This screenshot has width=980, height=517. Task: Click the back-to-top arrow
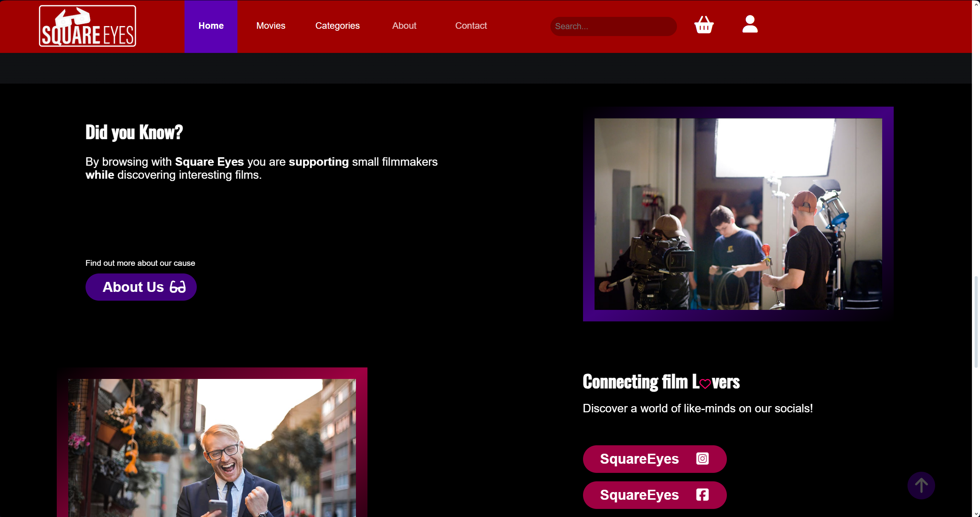tap(921, 485)
